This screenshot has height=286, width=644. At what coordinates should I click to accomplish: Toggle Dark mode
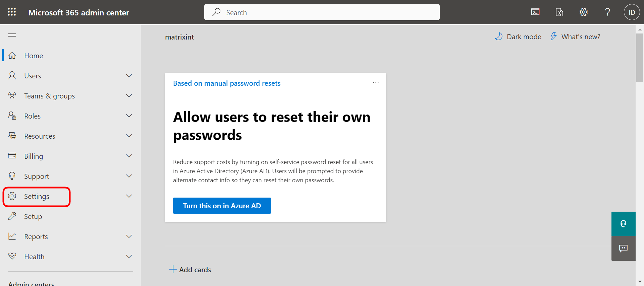tap(518, 37)
